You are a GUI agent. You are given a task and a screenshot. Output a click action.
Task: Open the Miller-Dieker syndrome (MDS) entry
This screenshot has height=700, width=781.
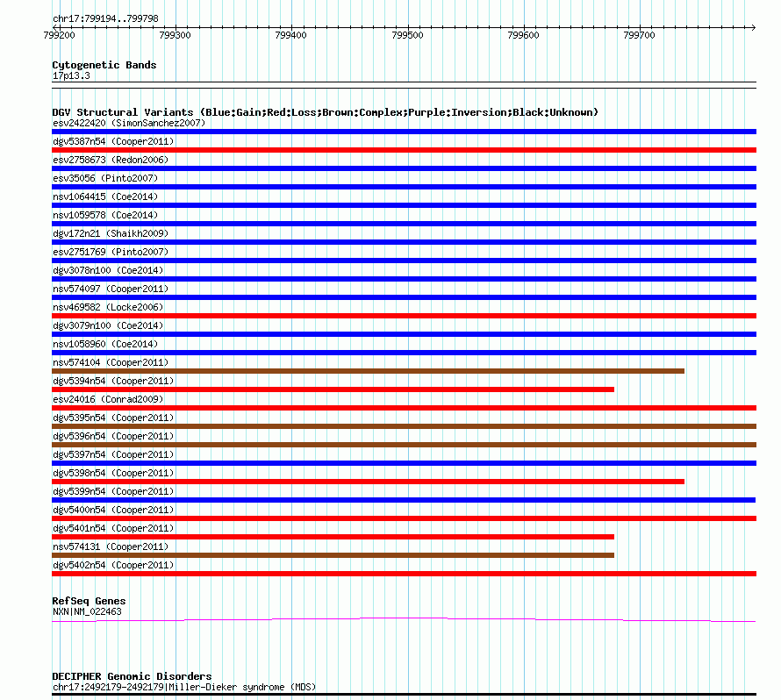click(183, 687)
